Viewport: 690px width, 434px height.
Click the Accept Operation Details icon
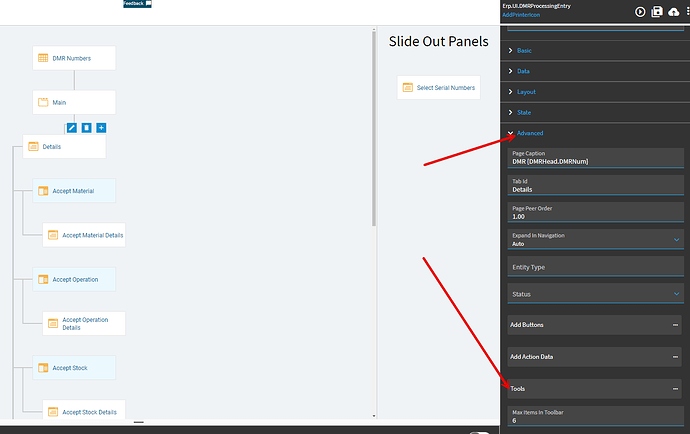[x=53, y=324]
